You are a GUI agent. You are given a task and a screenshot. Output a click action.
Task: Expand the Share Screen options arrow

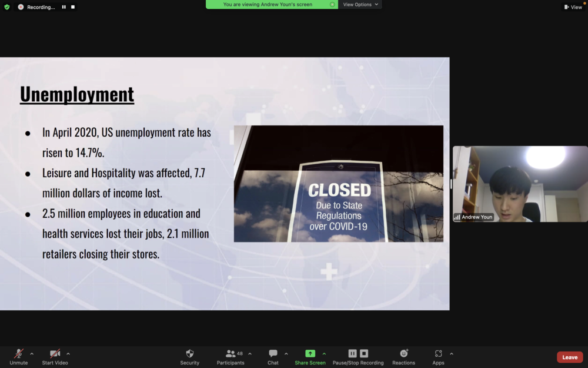(x=324, y=354)
